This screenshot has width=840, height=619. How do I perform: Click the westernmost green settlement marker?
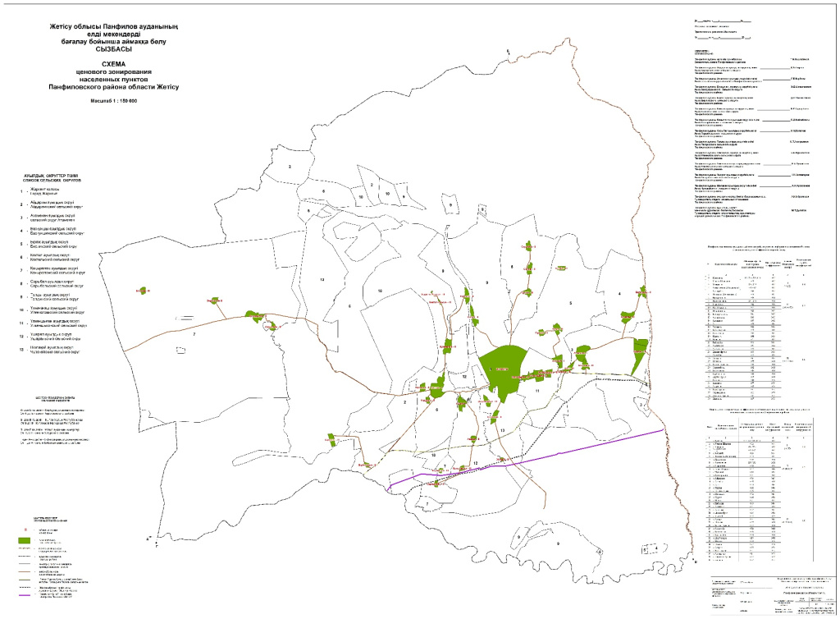143,290
